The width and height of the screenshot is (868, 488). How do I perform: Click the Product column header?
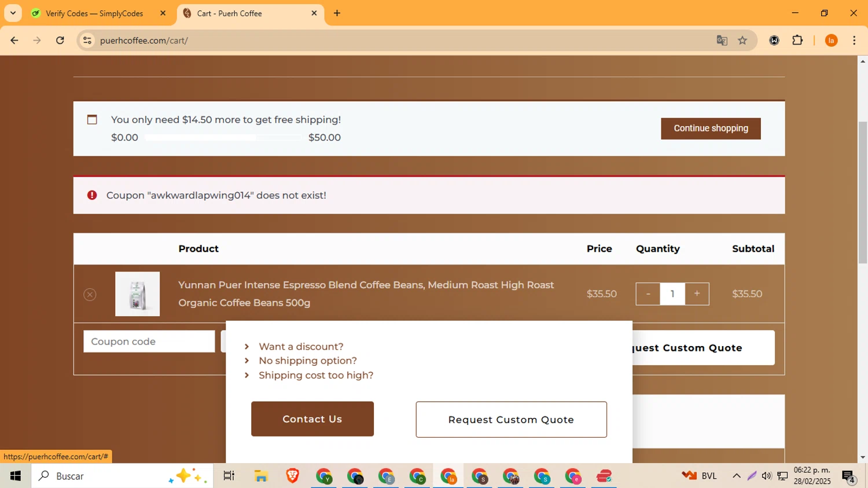[x=198, y=249]
